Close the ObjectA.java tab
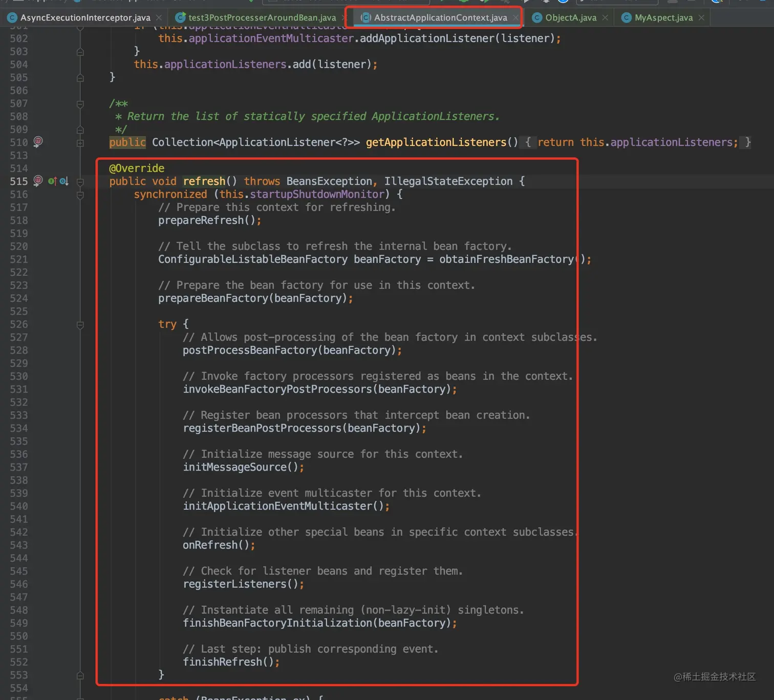Image resolution: width=774 pixels, height=700 pixels. click(605, 17)
